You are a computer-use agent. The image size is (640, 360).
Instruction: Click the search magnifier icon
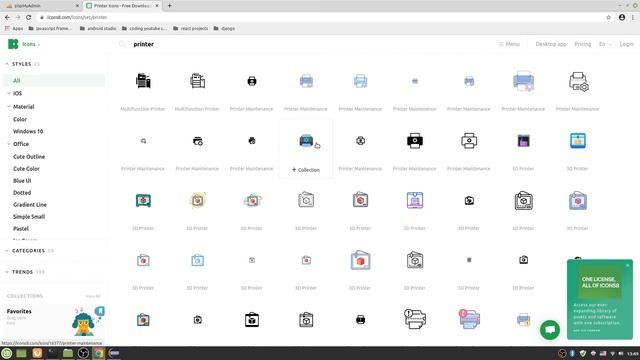point(122,44)
